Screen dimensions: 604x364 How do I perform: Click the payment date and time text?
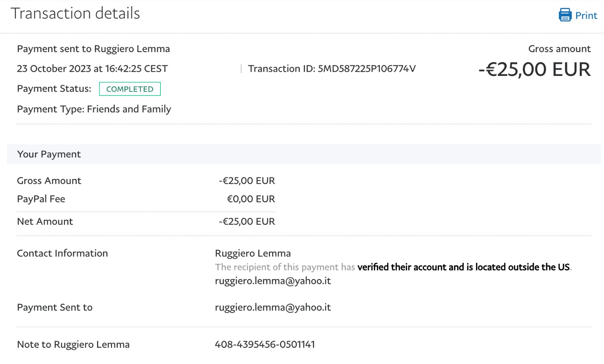point(92,69)
